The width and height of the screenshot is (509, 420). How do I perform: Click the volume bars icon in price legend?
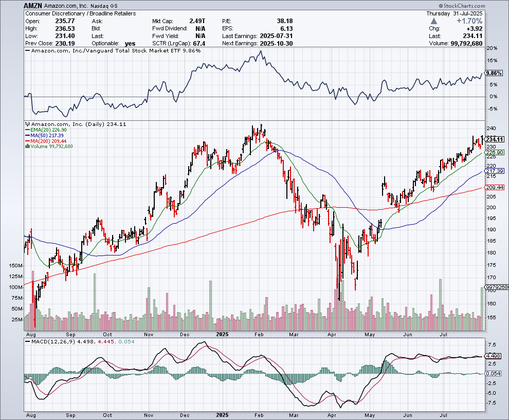pos(28,147)
